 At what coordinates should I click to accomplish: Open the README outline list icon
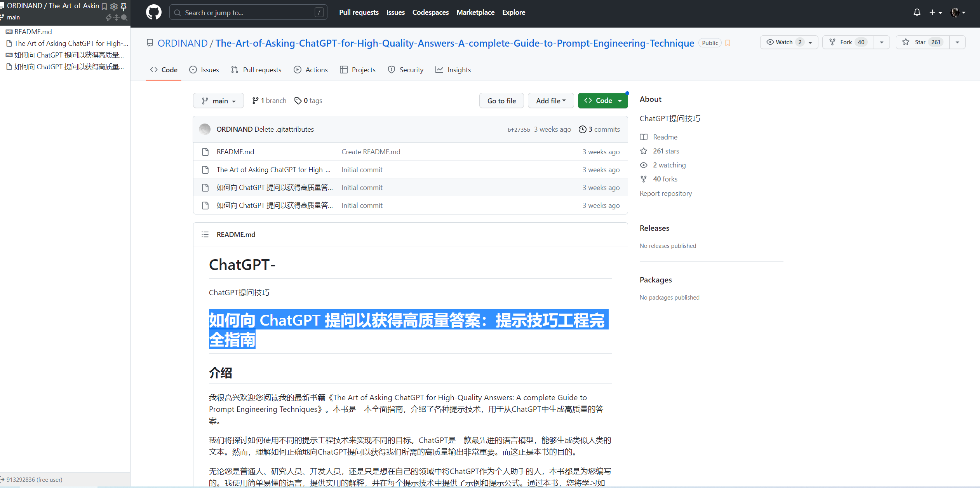205,235
